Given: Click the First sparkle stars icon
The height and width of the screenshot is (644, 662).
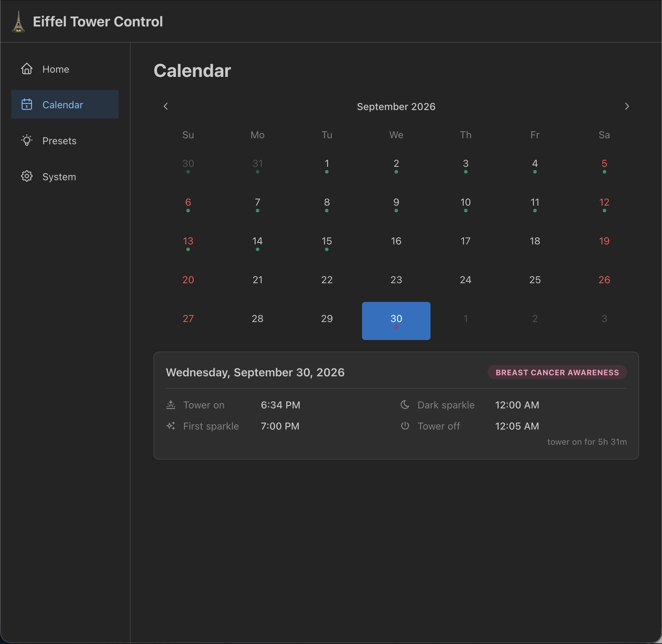Looking at the screenshot, I should tap(171, 426).
